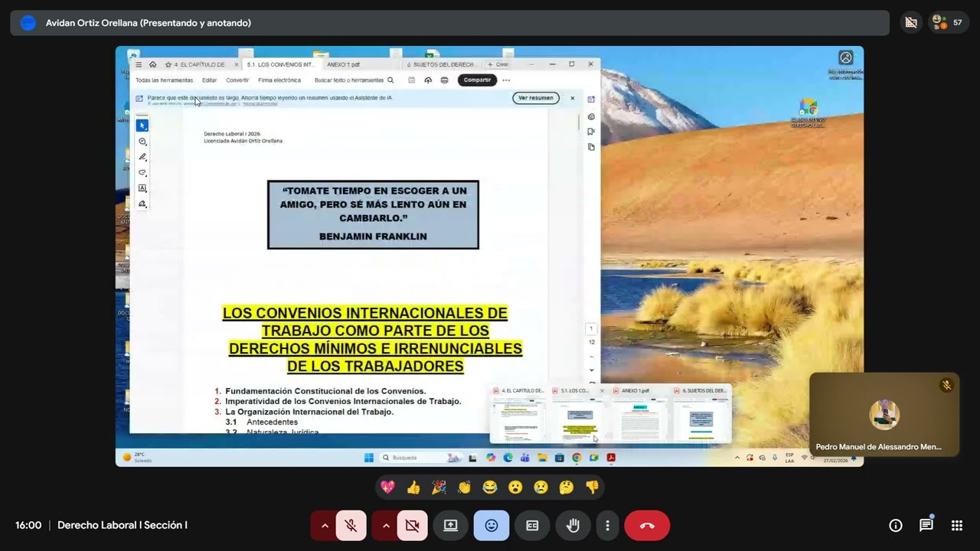
Task: Dismiss the AI assistant banner
Action: click(x=572, y=98)
